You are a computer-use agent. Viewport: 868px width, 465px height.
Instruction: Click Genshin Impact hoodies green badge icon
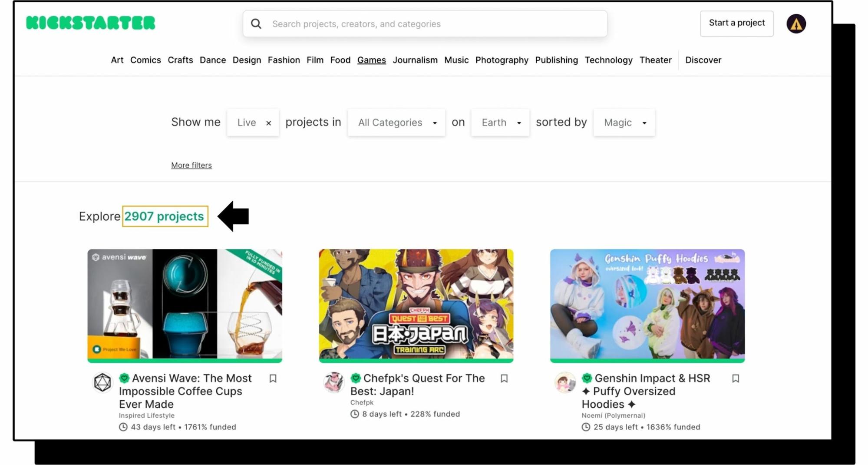587,378
